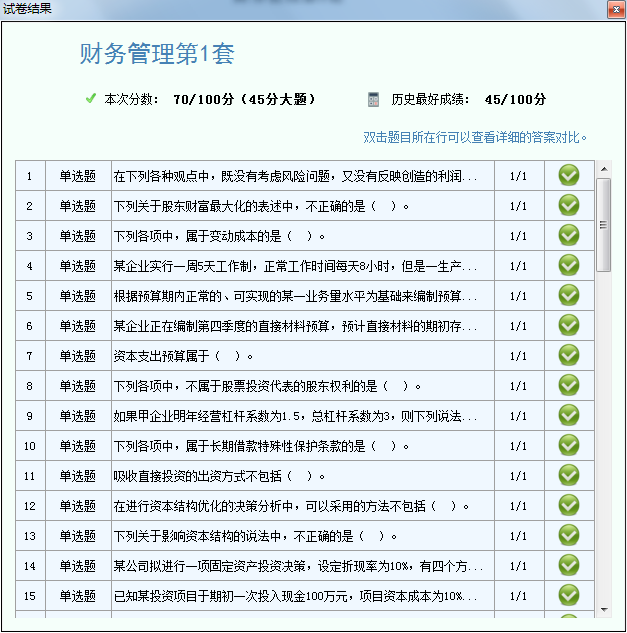
Task: Click the green tick beside 本次分数
Action: 91,98
